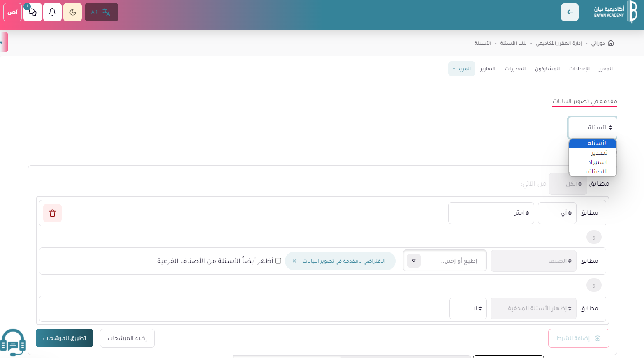Switch to the التقارير tab
The image size is (644, 358).
488,69
